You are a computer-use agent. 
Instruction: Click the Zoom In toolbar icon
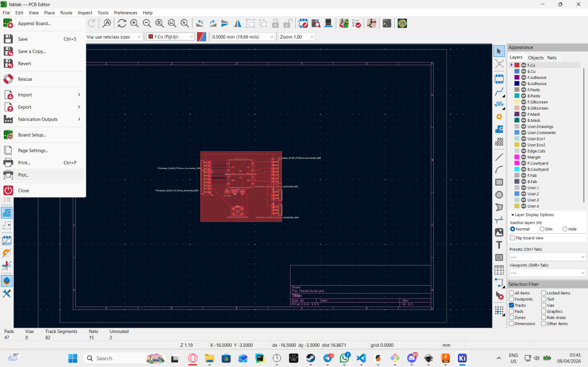coord(134,23)
